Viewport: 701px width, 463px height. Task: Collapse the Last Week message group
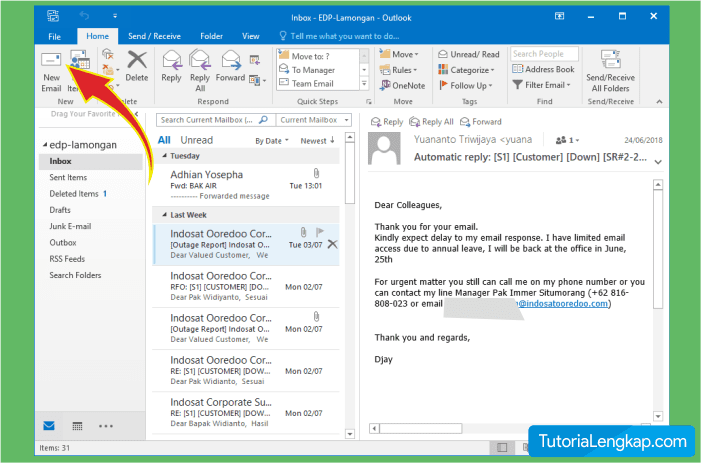164,215
